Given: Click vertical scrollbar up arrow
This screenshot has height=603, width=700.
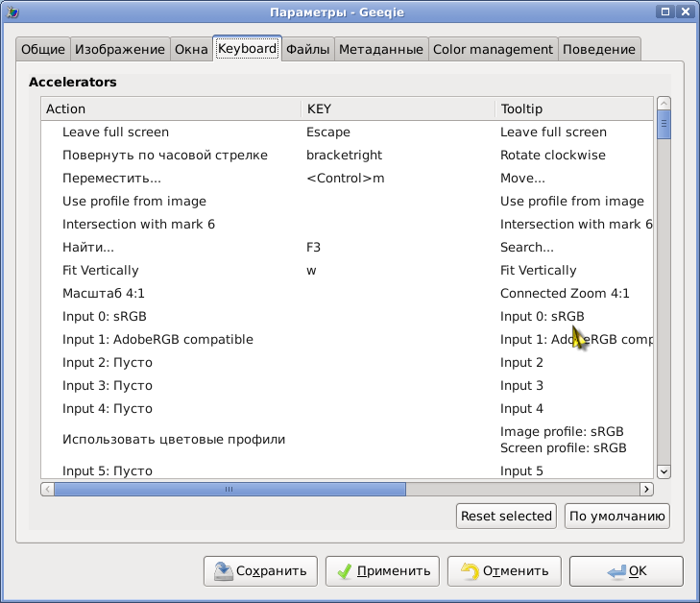Looking at the screenshot, I should 664,104.
